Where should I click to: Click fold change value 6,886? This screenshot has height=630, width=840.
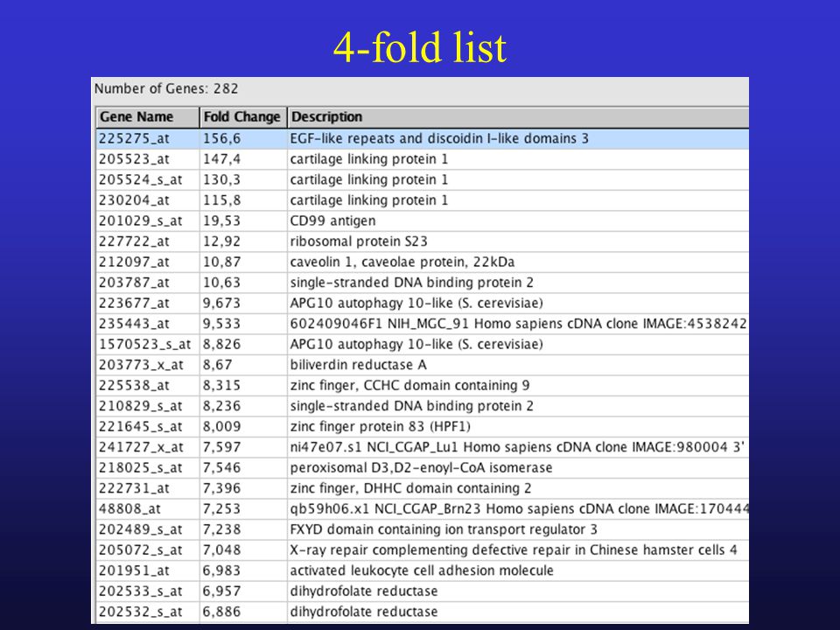(221, 612)
